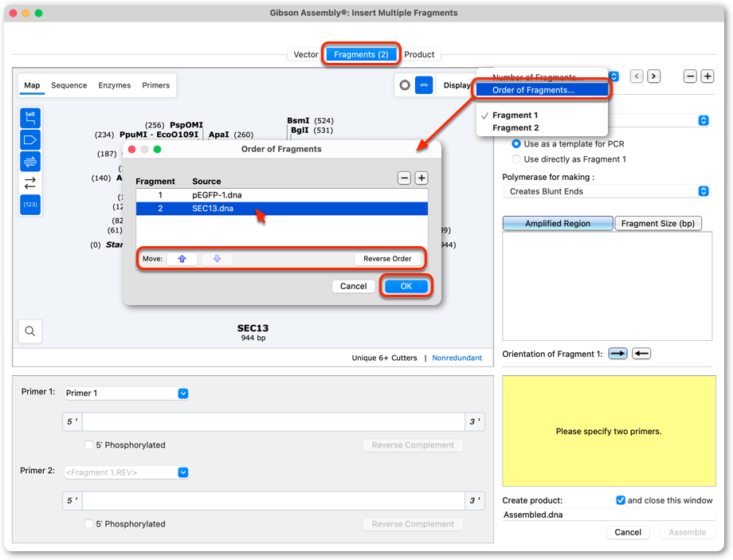Image resolution: width=733 pixels, height=560 pixels.
Task: Choose Order of Fragments... menu item
Action: 542,90
